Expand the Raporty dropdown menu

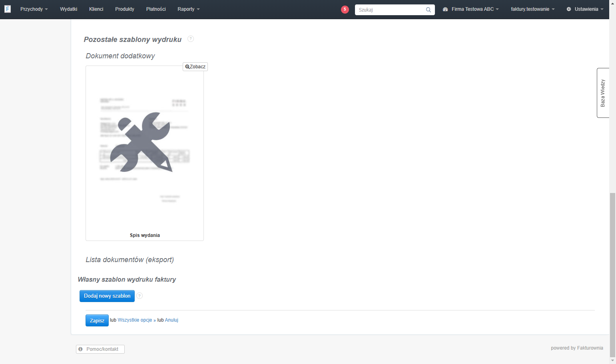(x=189, y=9)
